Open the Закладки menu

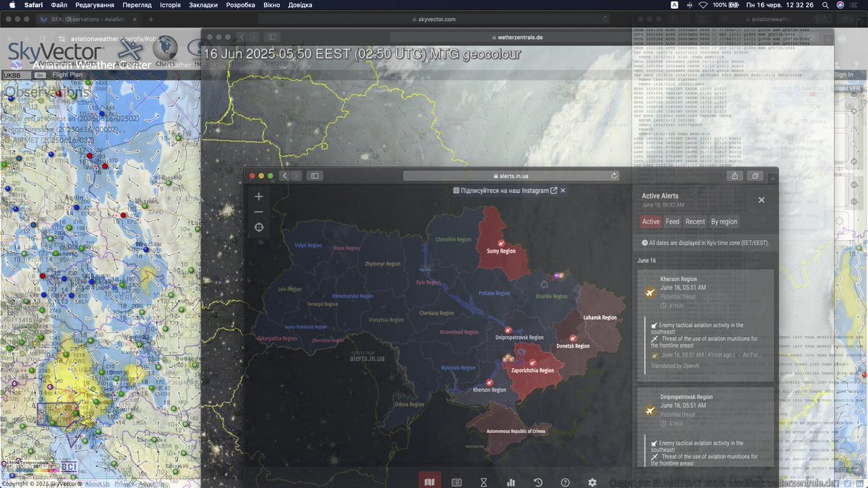pos(203,5)
